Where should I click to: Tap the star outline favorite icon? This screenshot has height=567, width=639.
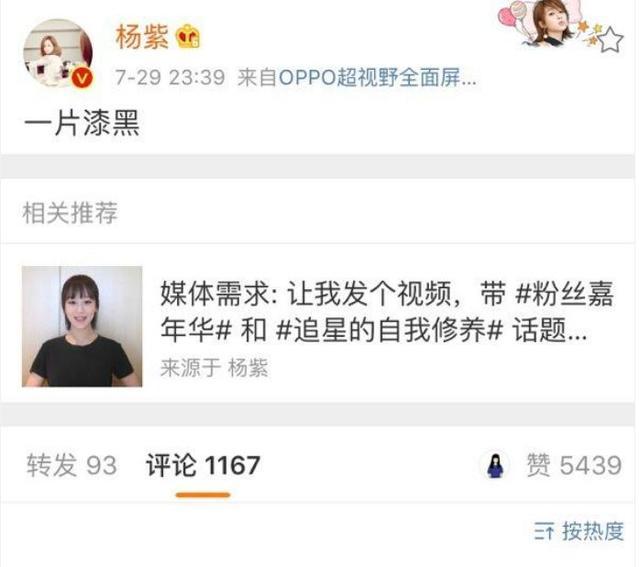[x=611, y=39]
